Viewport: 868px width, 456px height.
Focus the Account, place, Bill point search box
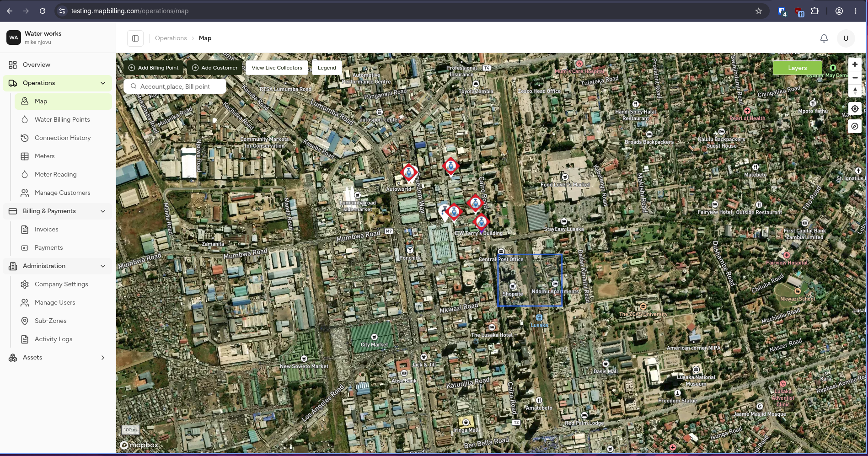[175, 86]
